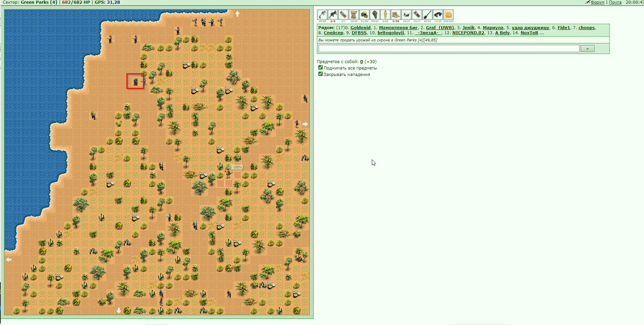The height and width of the screenshot is (325, 644).
Task: Click the orange last inventory slot icon
Action: (x=448, y=15)
